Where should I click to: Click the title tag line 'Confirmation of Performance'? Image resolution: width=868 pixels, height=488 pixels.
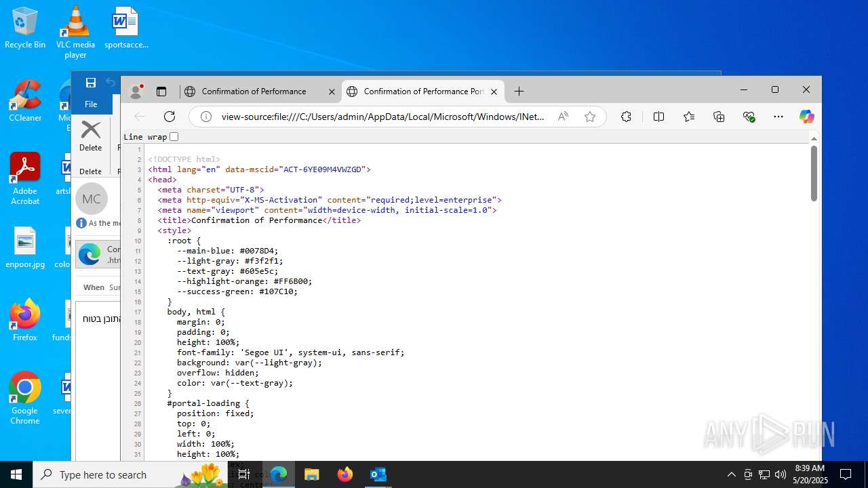point(259,220)
